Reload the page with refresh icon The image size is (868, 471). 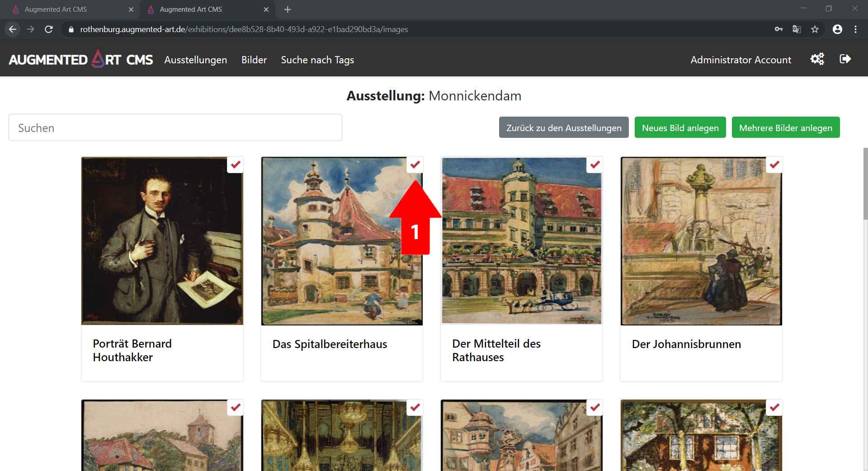tap(49, 29)
